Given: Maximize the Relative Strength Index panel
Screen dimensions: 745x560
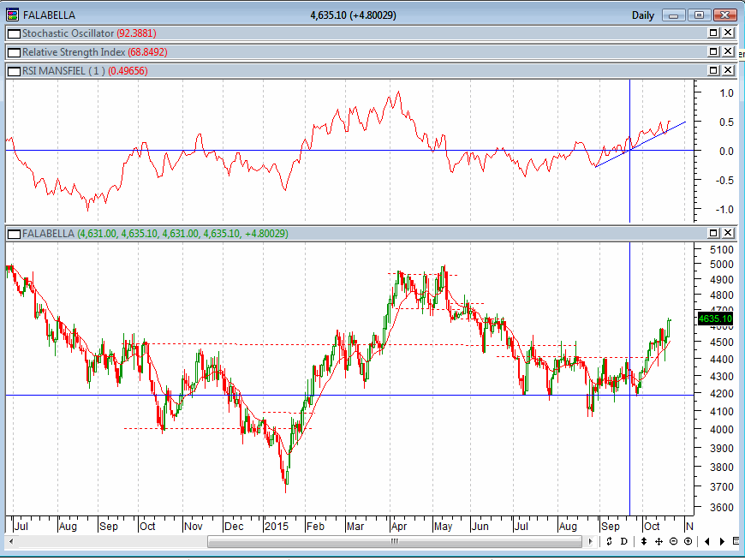Looking at the screenshot, I should 713,51.
